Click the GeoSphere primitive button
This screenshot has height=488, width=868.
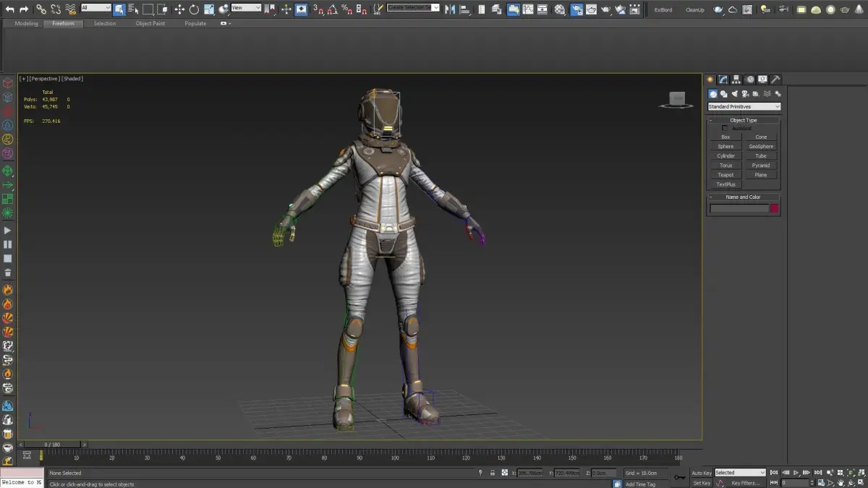761,146
